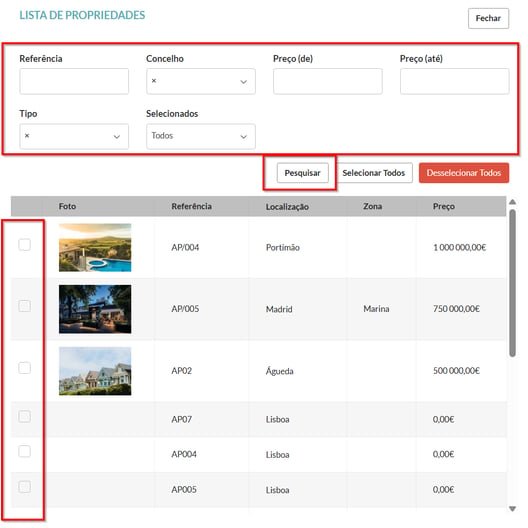Screen dimensions: 528x528
Task: Clear the Tipo selection with the x icon
Action: 27,136
